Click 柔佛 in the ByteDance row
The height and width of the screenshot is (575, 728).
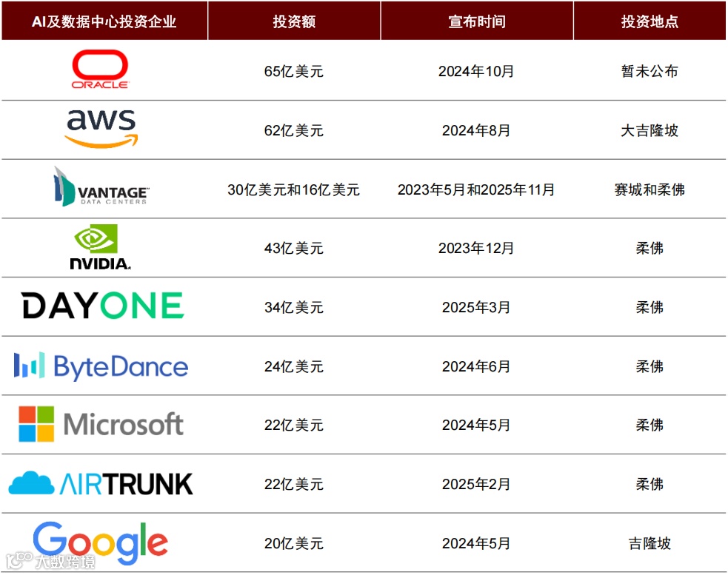click(649, 366)
